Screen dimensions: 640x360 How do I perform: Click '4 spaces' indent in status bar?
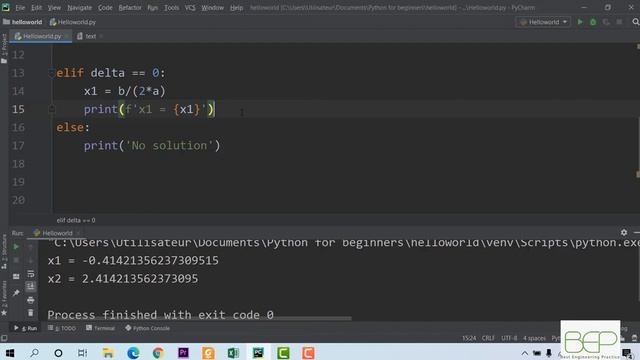tap(534, 338)
